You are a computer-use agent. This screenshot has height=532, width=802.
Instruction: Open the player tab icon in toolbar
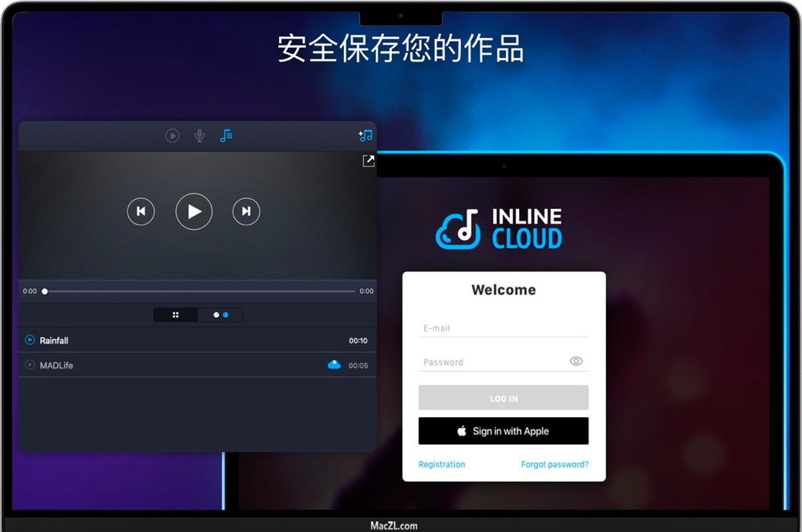pyautogui.click(x=173, y=136)
